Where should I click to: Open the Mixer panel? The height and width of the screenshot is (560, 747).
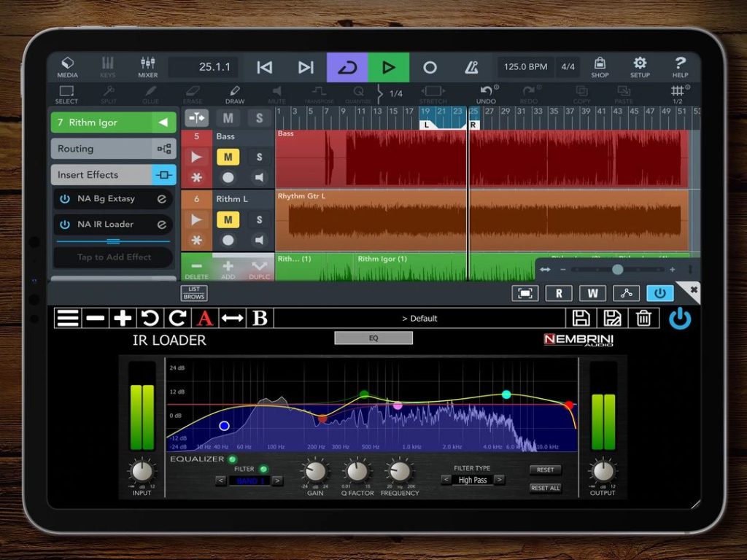(x=147, y=66)
